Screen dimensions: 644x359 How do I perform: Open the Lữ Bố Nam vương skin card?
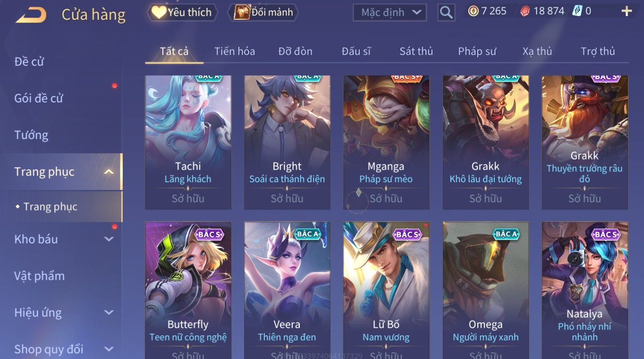(x=386, y=290)
